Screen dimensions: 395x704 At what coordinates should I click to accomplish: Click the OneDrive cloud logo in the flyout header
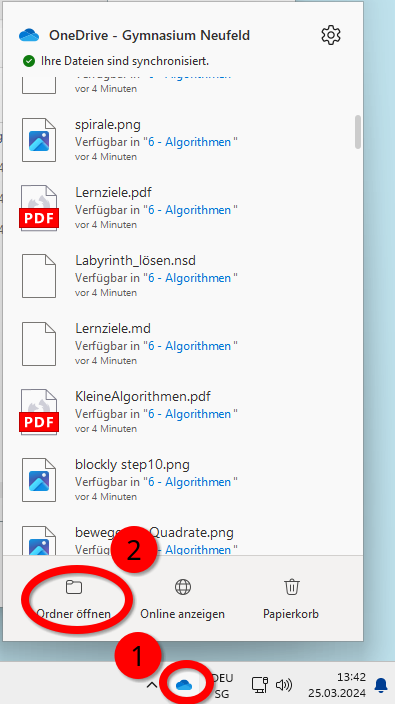[30, 35]
